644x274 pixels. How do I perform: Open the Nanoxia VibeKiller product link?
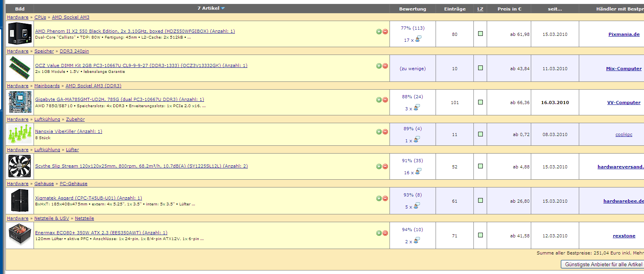69,131
